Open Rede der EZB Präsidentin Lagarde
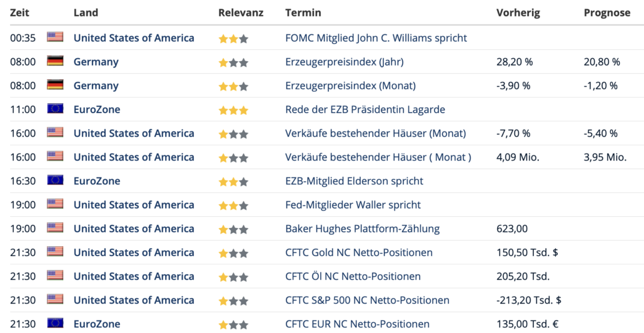644x333 pixels. 365,109
